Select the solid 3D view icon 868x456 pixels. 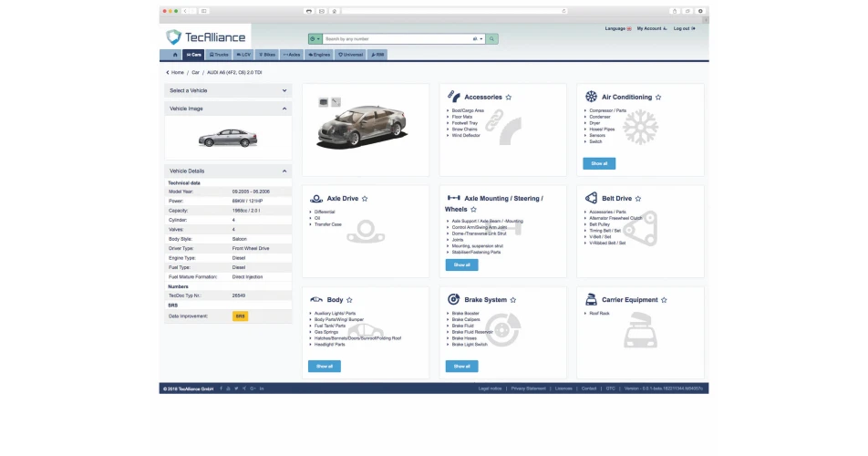pyautogui.click(x=324, y=102)
